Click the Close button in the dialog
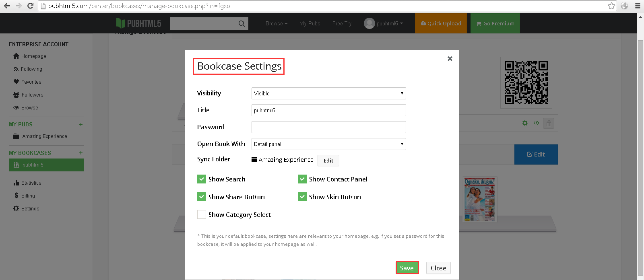Image resolution: width=644 pixels, height=280 pixels. pyautogui.click(x=438, y=268)
